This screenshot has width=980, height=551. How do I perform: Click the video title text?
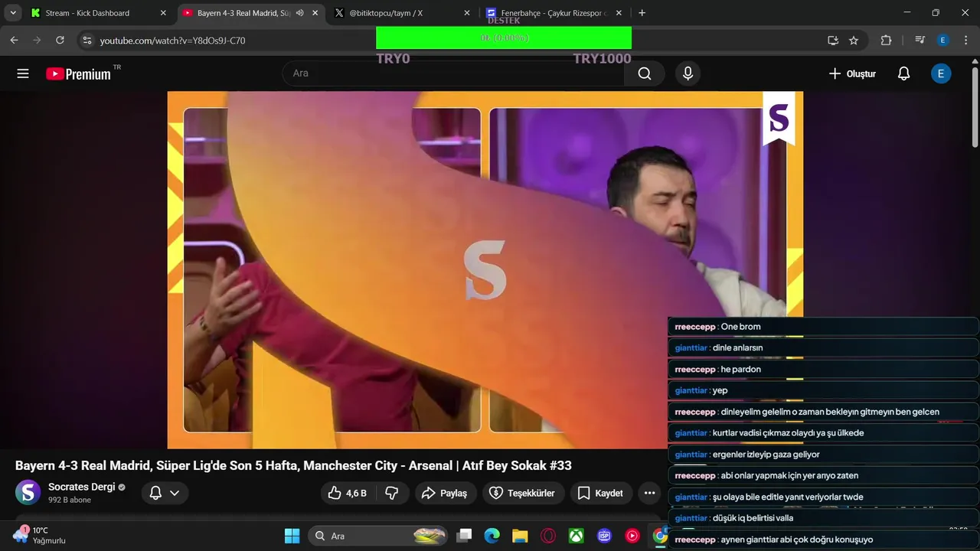tap(293, 465)
